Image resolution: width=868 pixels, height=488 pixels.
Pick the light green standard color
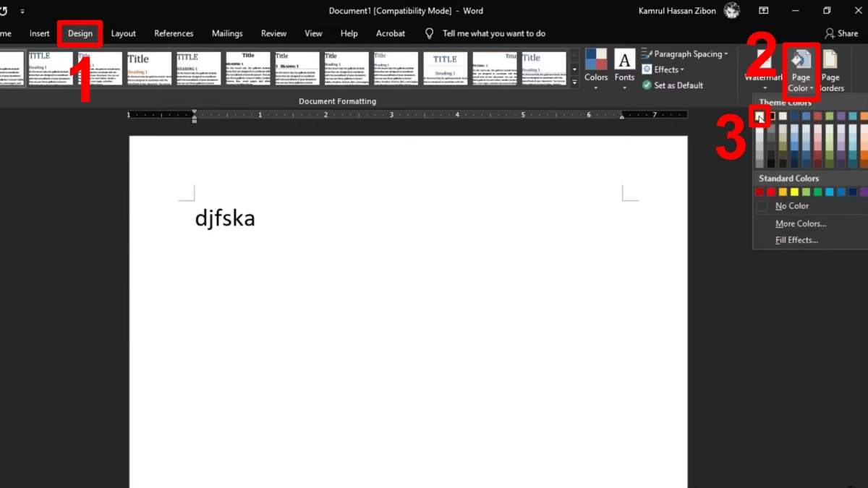pos(806,192)
